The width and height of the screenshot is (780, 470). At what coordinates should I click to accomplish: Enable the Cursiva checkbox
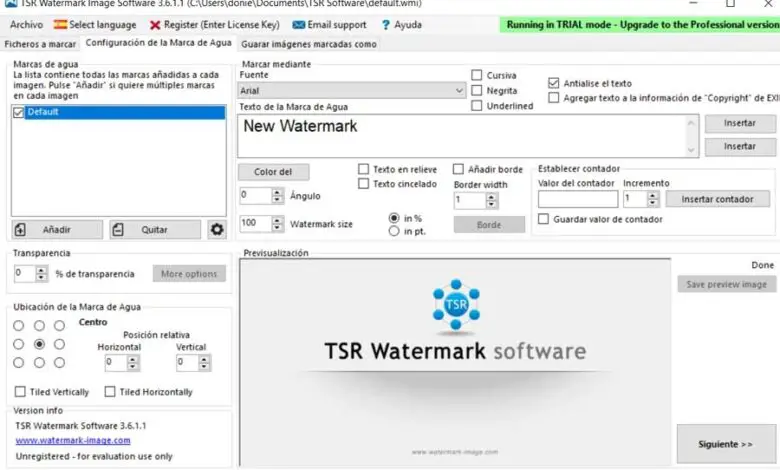pos(477,75)
